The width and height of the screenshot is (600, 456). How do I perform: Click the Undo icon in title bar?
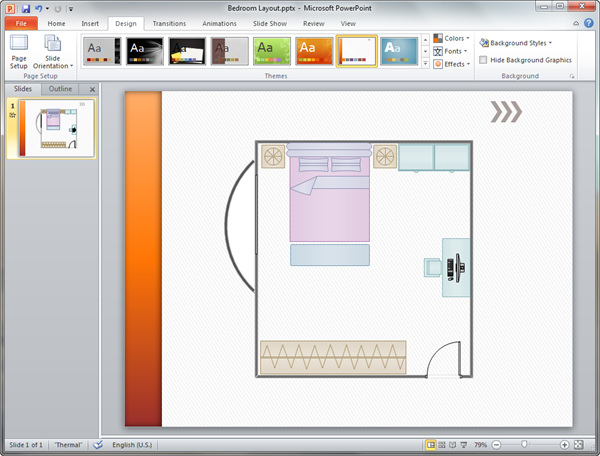coord(40,8)
